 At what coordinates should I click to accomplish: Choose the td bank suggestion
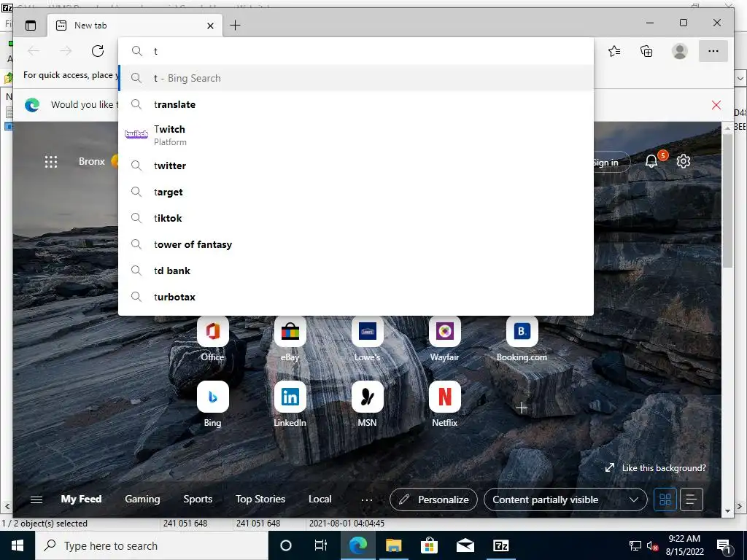(x=356, y=271)
